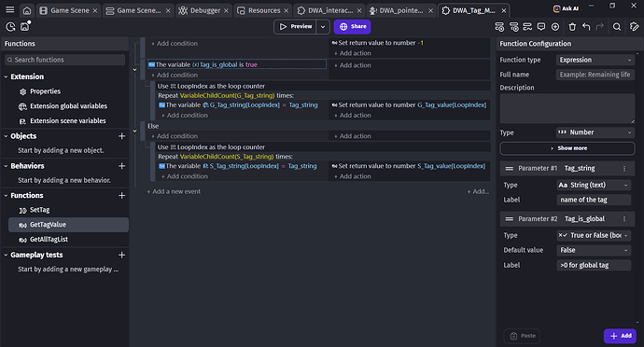This screenshot has height=347, width=644.
Task: Click the Full name input field
Action: click(595, 75)
